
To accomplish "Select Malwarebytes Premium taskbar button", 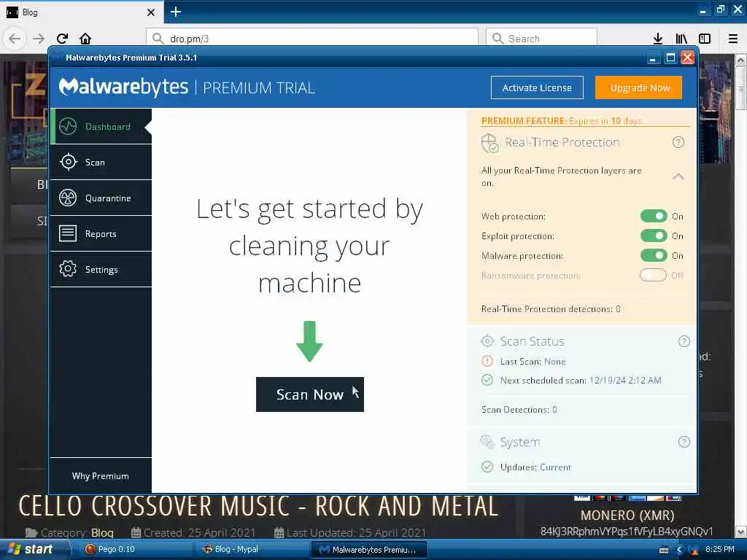I will (x=368, y=549).
